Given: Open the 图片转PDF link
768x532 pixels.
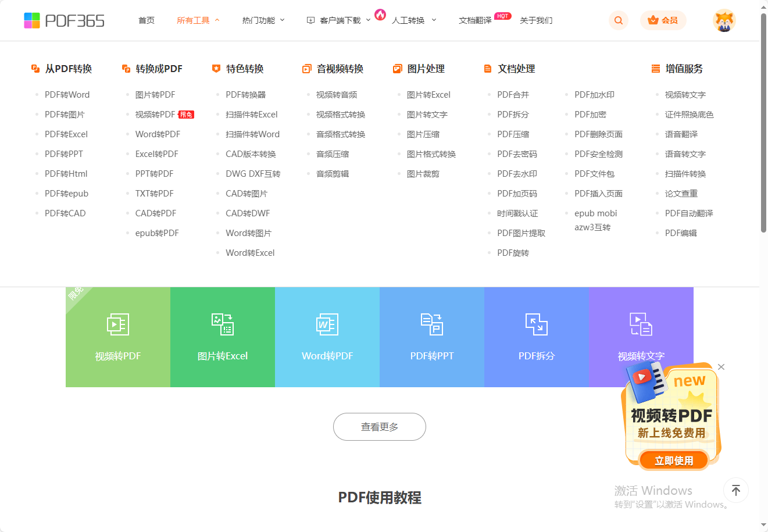Looking at the screenshot, I should click(155, 95).
